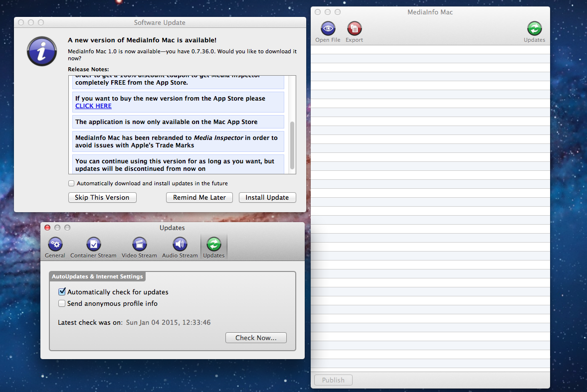
Task: Click the 'updates will be discontinued' note
Action: pyautogui.click(x=178, y=165)
